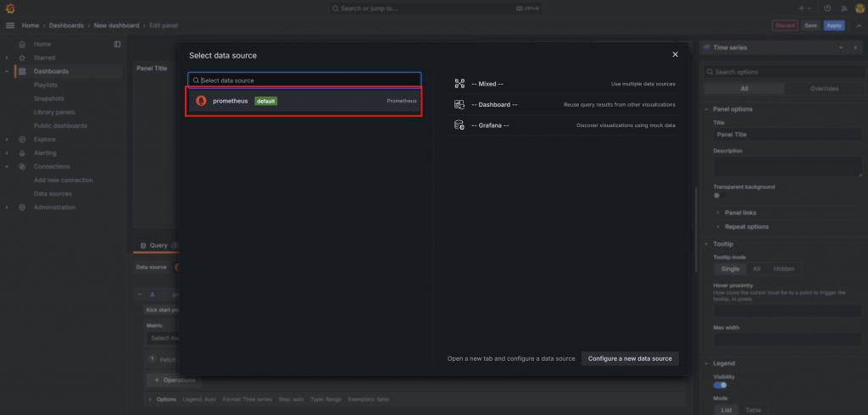Click the Dashboards grid icon in the sidebar
The image size is (868, 415).
pos(22,71)
